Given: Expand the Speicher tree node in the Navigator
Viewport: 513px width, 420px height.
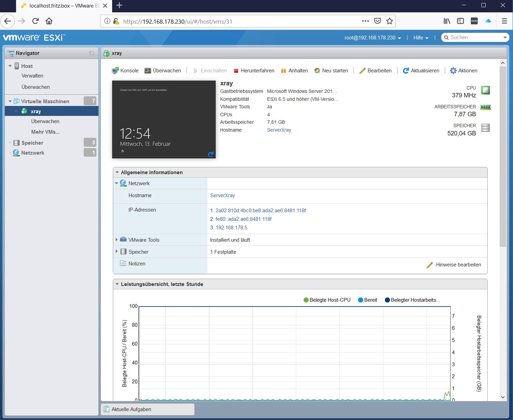Looking at the screenshot, I should tap(10, 143).
